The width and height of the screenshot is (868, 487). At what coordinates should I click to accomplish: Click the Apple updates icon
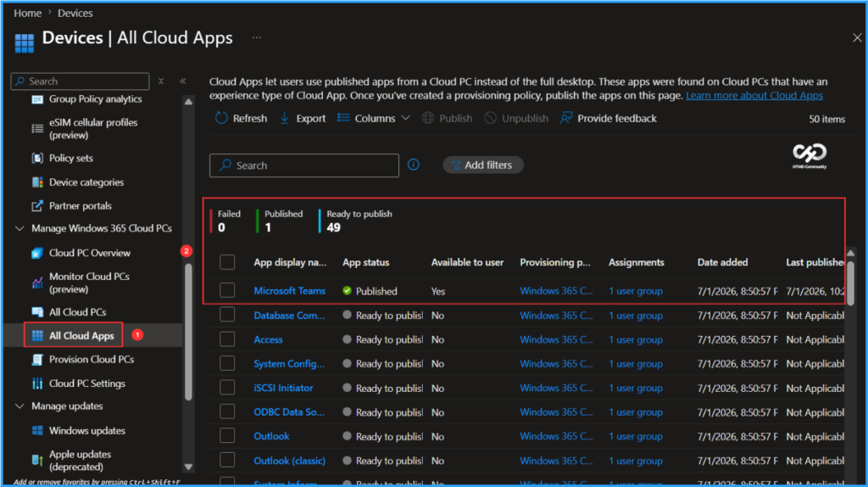click(x=37, y=460)
